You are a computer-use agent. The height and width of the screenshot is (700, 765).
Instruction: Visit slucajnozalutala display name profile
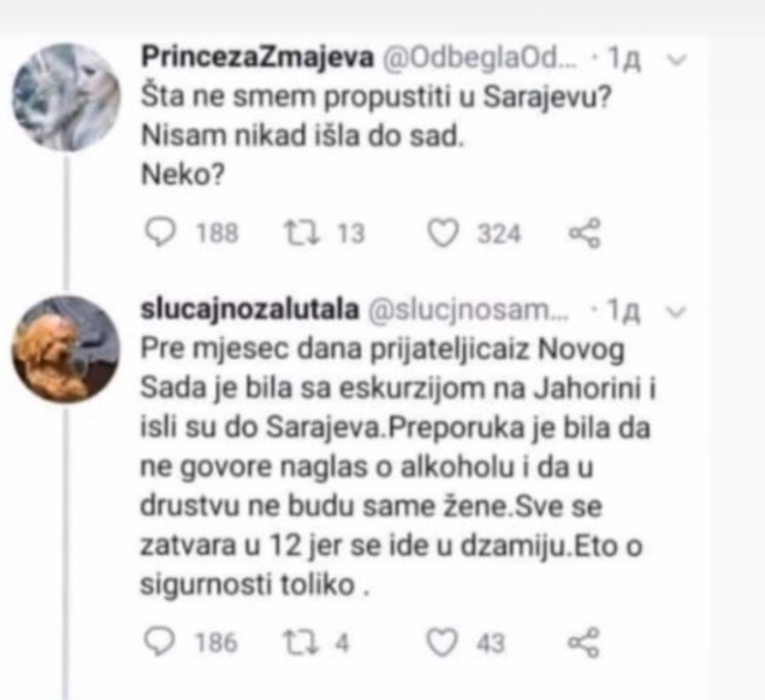[x=249, y=309]
